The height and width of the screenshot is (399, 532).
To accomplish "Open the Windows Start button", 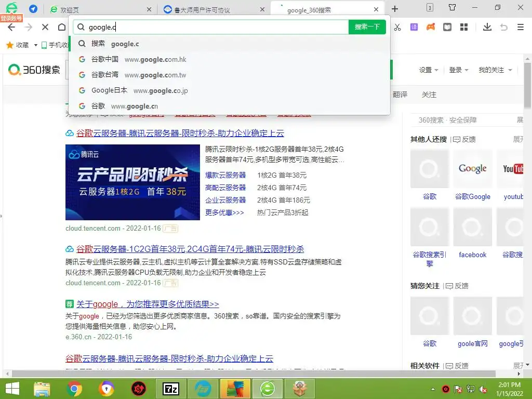I will click(12, 389).
